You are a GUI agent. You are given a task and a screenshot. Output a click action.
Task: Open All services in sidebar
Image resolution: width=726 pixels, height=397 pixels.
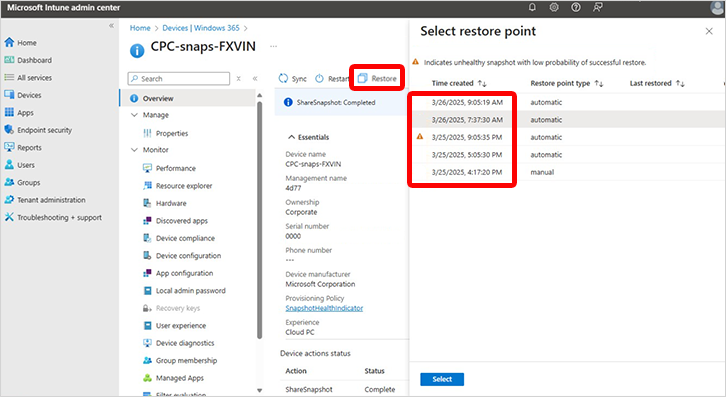[x=28, y=78]
